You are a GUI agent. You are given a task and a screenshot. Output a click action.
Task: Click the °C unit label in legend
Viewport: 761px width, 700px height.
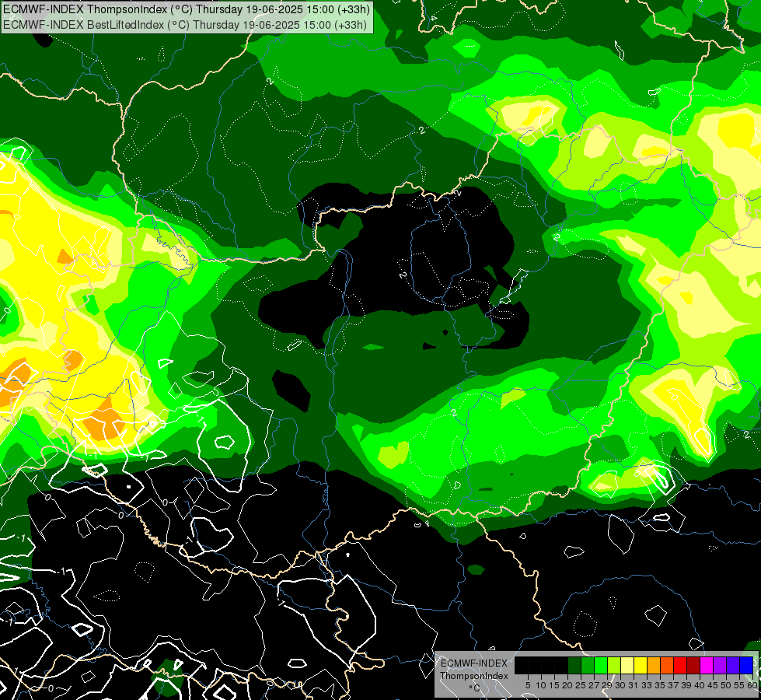pyautogui.click(x=475, y=688)
